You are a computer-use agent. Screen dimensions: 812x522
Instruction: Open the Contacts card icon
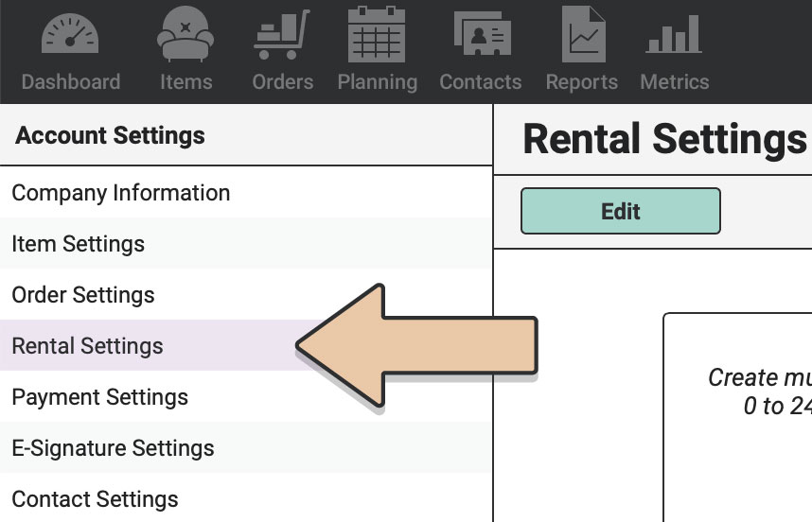point(482,33)
